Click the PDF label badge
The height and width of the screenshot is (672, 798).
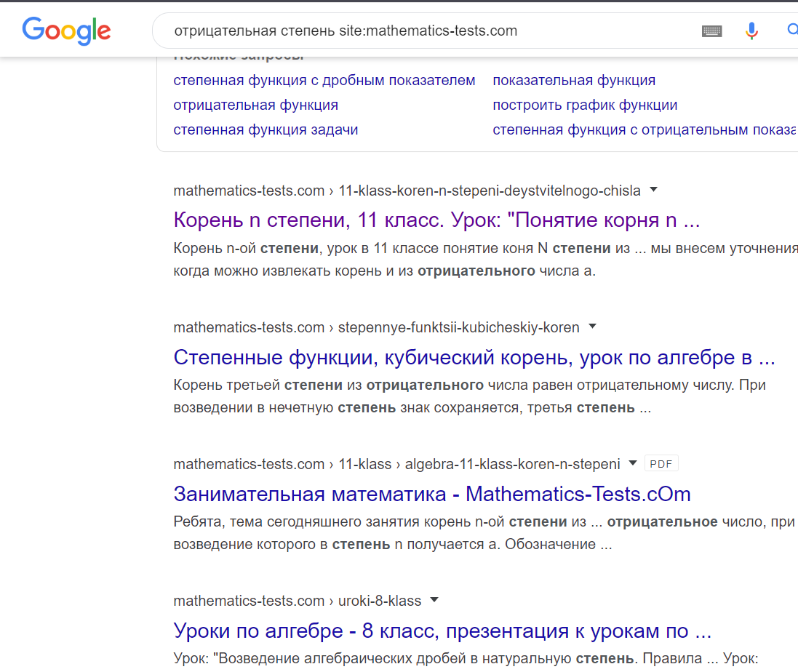[x=661, y=464]
